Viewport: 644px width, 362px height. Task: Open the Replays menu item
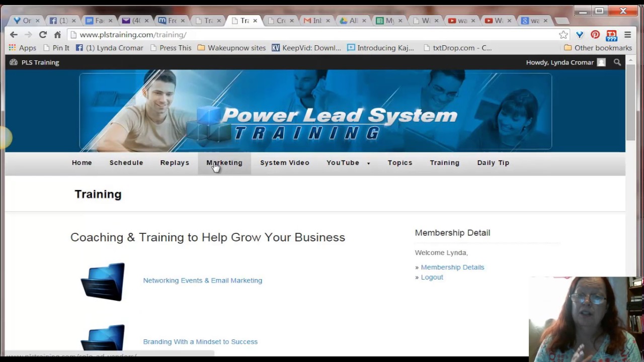[175, 163]
